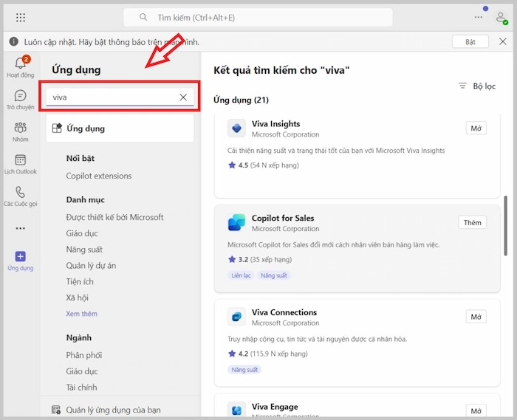517x420 pixels.
Task: Click Liên lạc tag on Copilot for Sales
Action: [241, 275]
